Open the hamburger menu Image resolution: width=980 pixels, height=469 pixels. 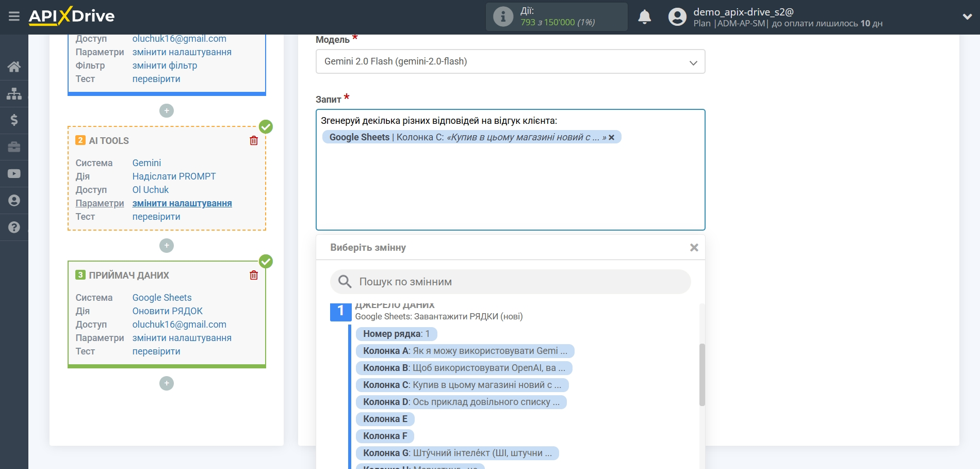point(14,17)
